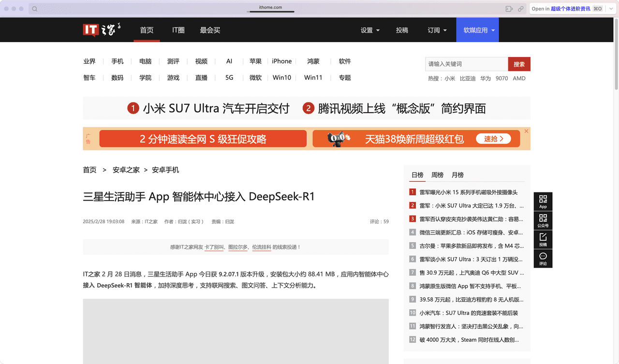Open the 视频 category link
This screenshot has height=364, width=619.
(x=201, y=61)
